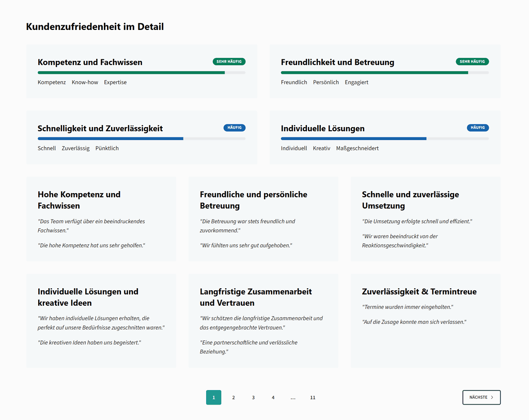Jump to last page 11
This screenshot has width=529, height=420.
point(313,397)
